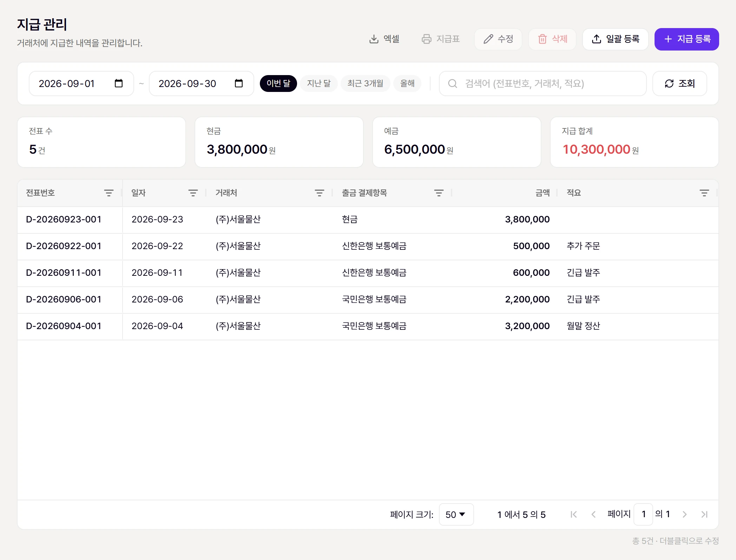Click the 지급 등록 button
Viewport: 736px width, 560px height.
point(686,39)
